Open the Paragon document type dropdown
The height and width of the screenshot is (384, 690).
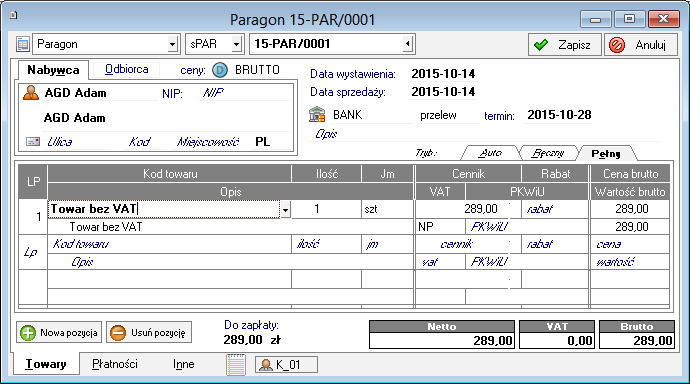(172, 44)
